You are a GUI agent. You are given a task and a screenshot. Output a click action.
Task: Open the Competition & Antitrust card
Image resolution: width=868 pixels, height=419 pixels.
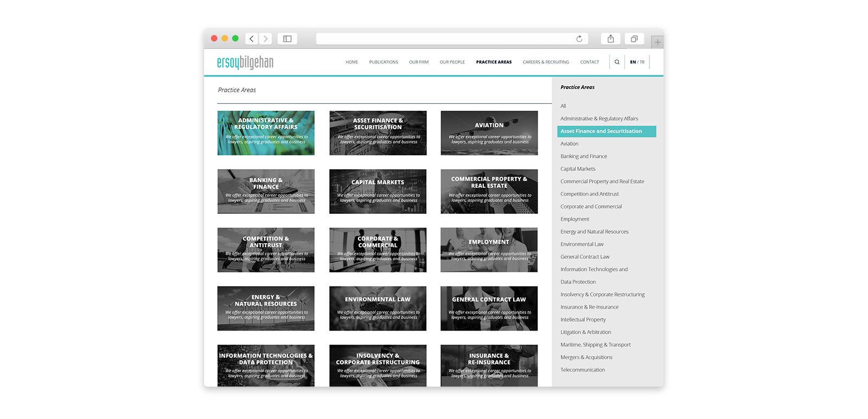266,250
